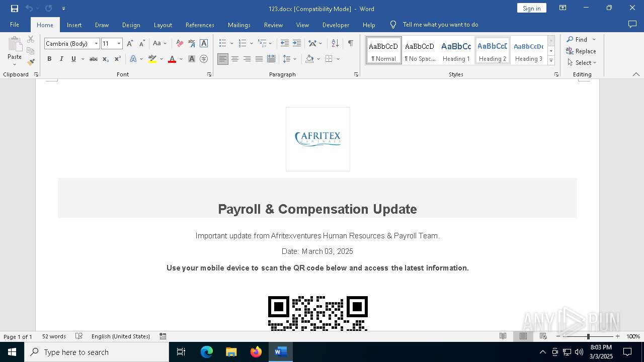This screenshot has height=362, width=644.
Task: Switch to the Layout tab
Action: [x=163, y=25]
